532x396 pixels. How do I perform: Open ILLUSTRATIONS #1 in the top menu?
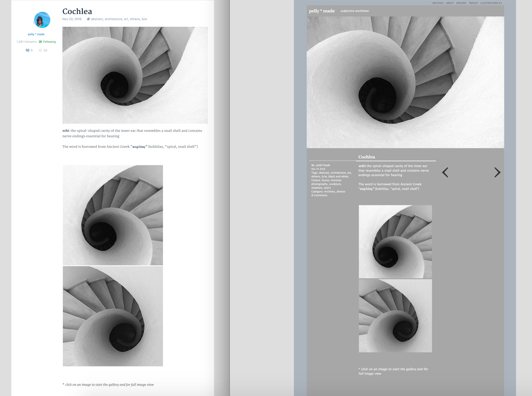pyautogui.click(x=491, y=3)
